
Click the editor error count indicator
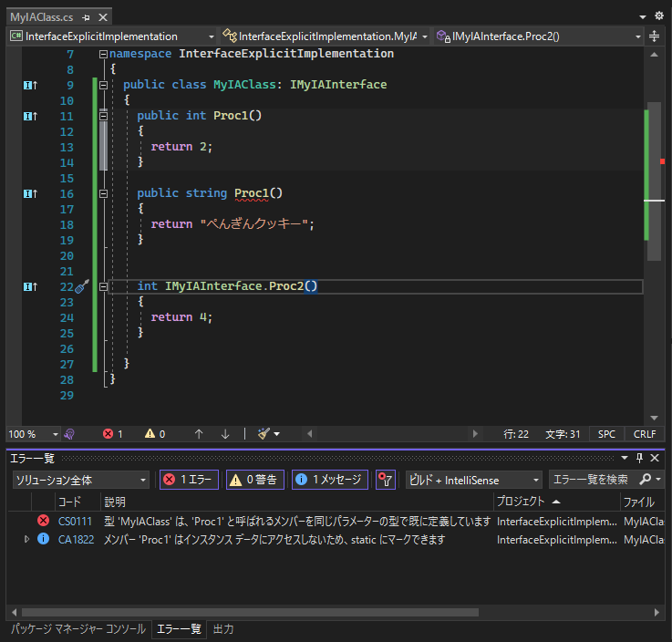(113, 434)
